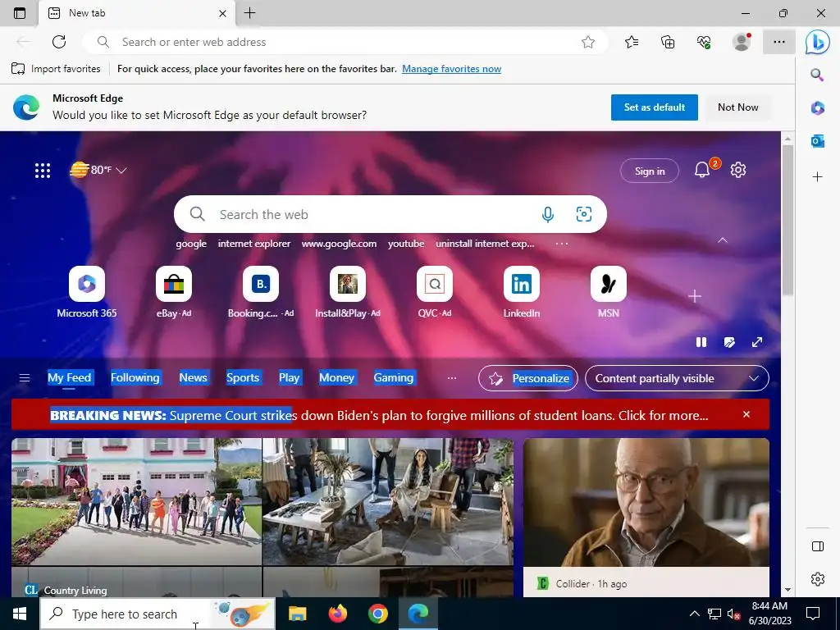Screen dimensions: 840x630
Task: Open the feed hamburger menu
Action: pyautogui.click(x=24, y=378)
